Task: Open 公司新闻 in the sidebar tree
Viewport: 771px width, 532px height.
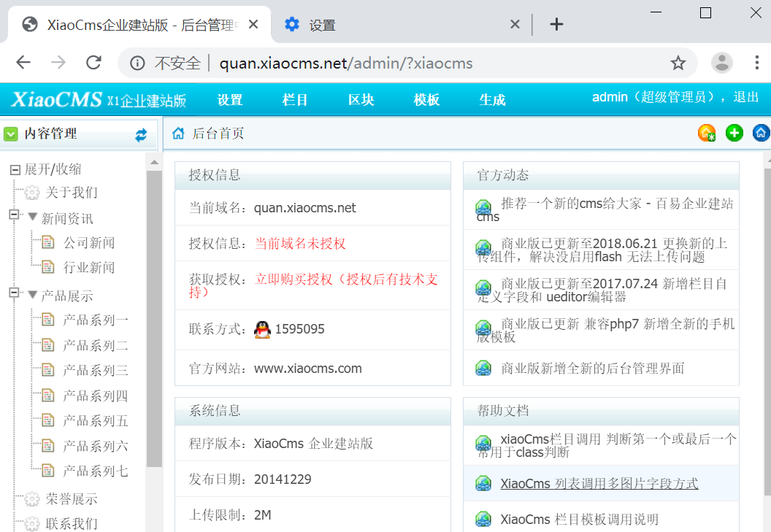Action: (x=89, y=242)
